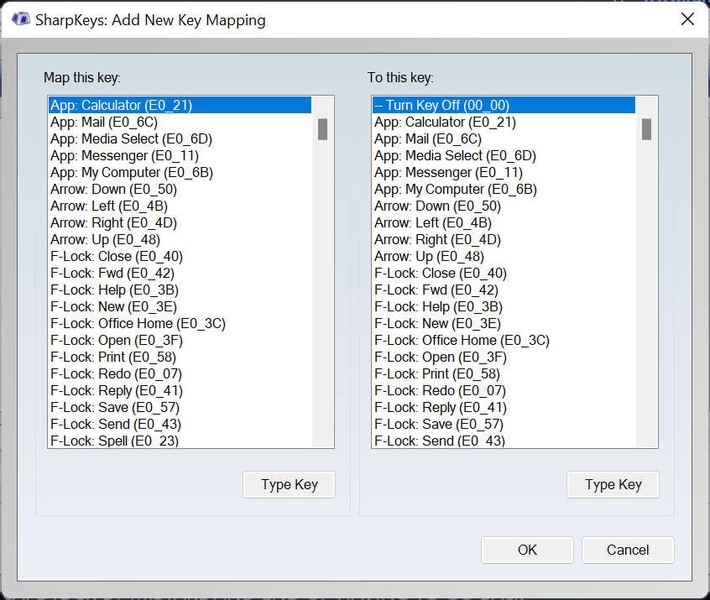The height and width of the screenshot is (600, 710).
Task: Choose Arrow: Right in To this key list
Action: pos(504,239)
